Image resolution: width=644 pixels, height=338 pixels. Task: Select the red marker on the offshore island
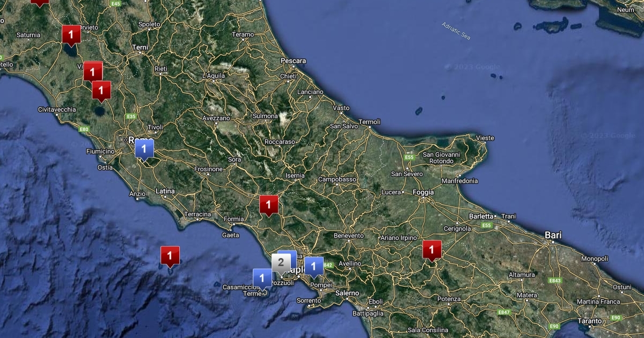click(170, 255)
